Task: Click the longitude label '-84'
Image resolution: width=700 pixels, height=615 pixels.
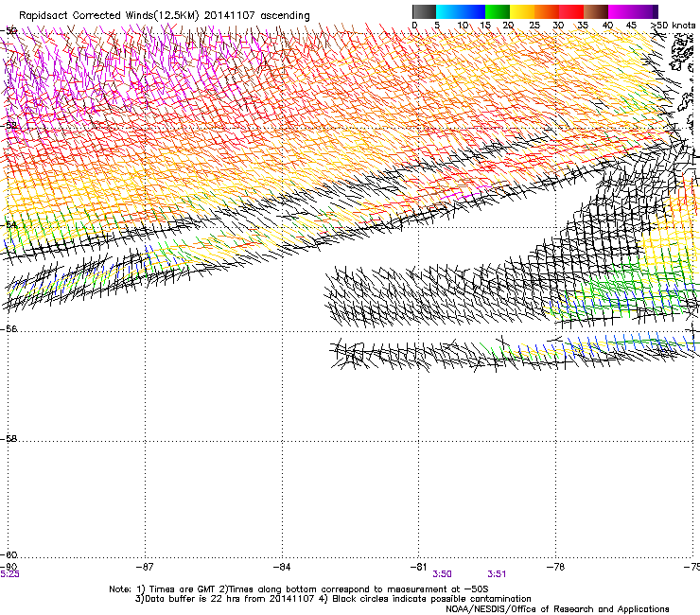Action: pyautogui.click(x=282, y=567)
